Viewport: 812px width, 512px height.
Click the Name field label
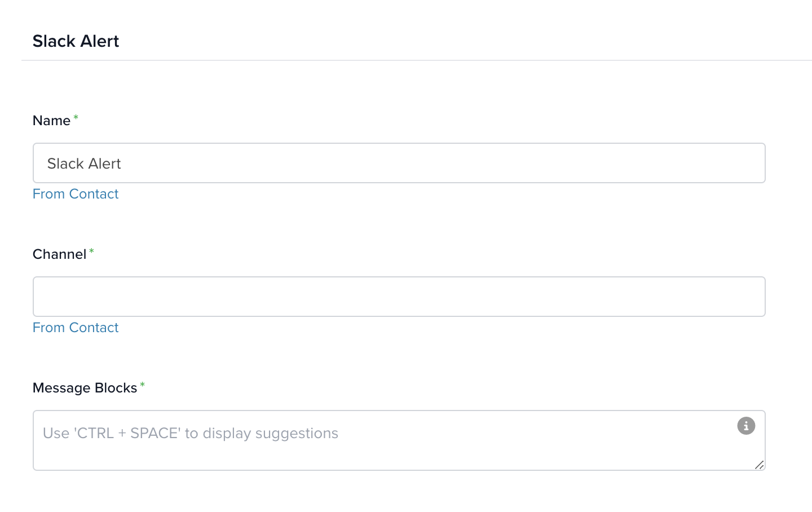pos(51,121)
